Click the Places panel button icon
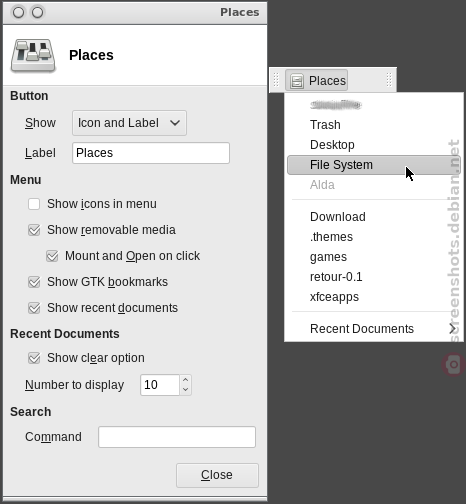This screenshot has width=466, height=504. click(x=296, y=81)
